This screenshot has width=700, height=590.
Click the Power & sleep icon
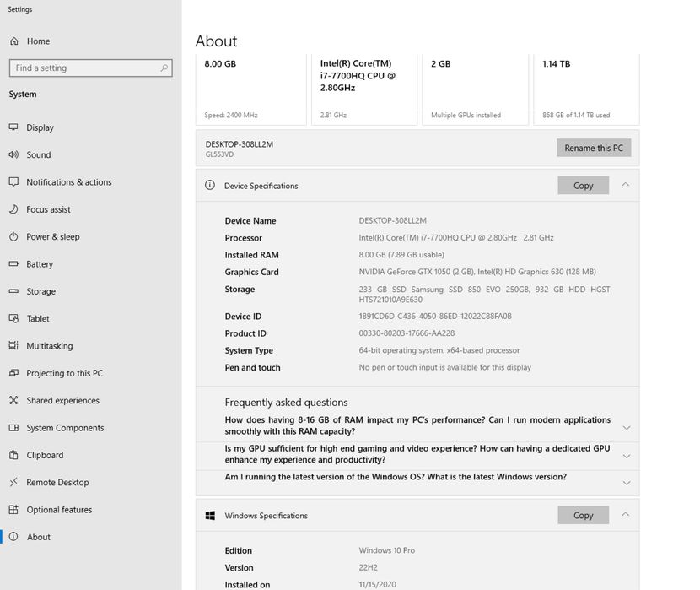coord(13,236)
